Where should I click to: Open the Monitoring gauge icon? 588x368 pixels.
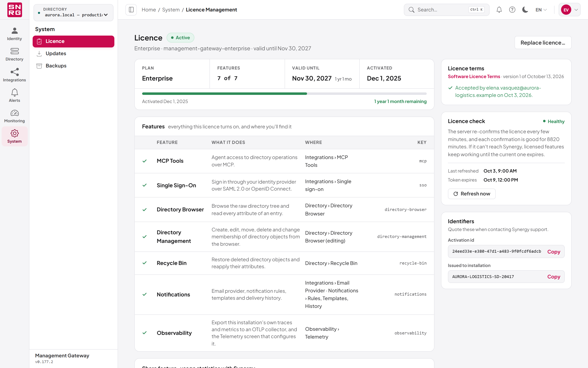coord(14,113)
